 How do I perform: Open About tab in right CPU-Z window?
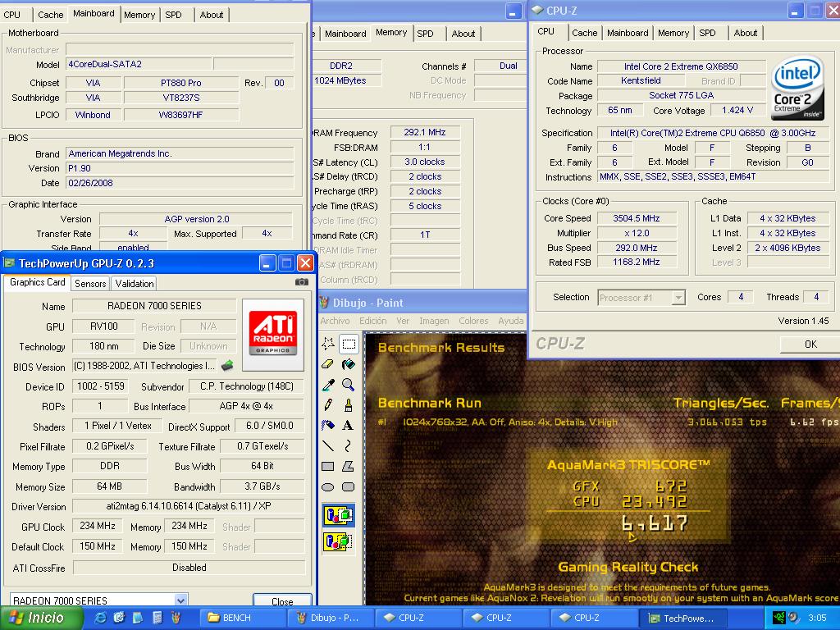746,33
